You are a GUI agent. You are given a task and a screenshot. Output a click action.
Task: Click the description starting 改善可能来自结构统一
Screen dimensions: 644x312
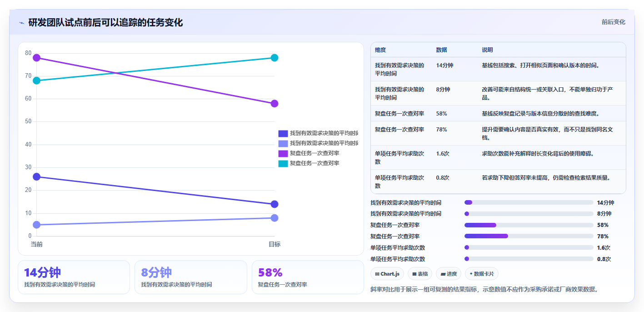coord(548,94)
